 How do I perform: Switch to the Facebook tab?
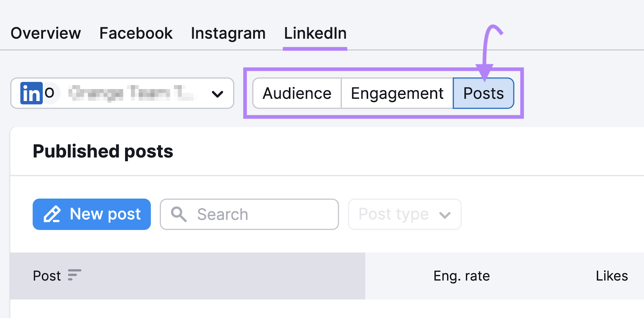coord(136,33)
